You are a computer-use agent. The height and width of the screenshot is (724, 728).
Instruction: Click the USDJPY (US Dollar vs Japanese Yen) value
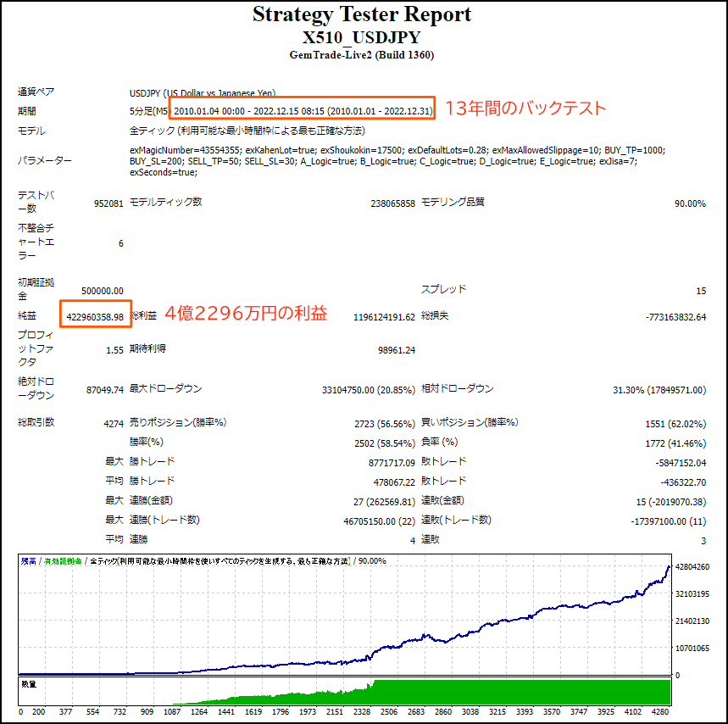pos(203,93)
